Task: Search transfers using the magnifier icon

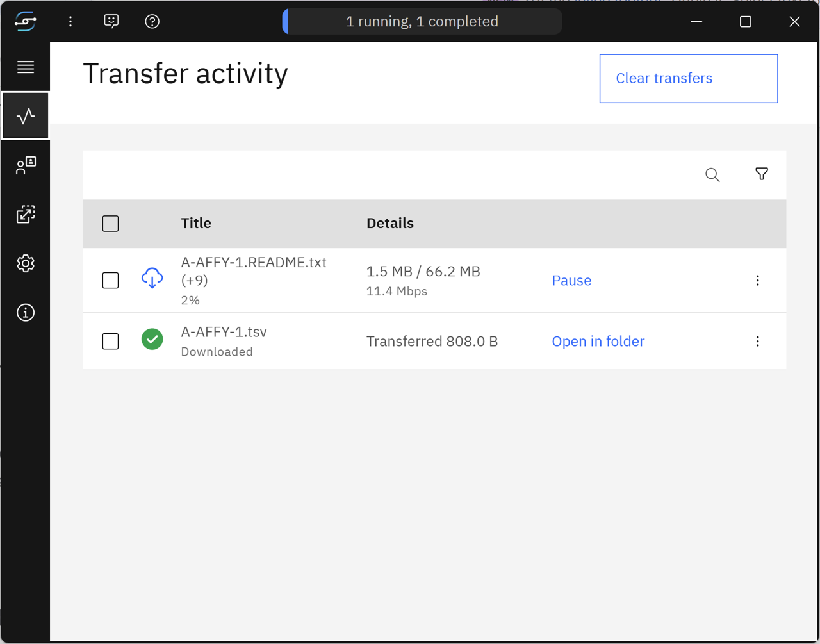Action: pos(712,175)
